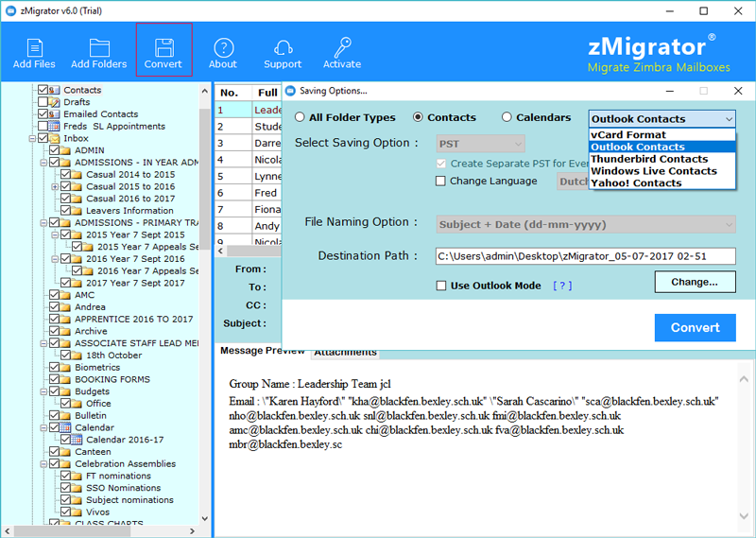
Task: Choose vCard Format from the list
Action: (662, 134)
